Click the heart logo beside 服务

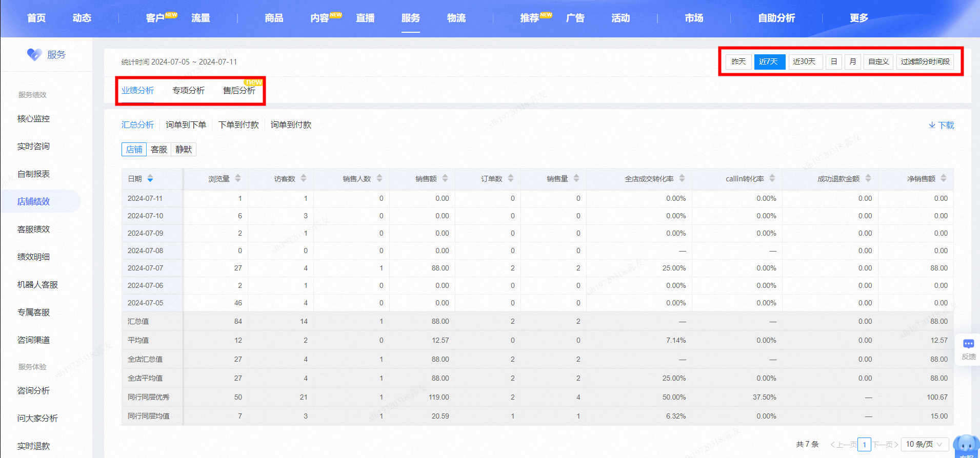click(x=34, y=54)
